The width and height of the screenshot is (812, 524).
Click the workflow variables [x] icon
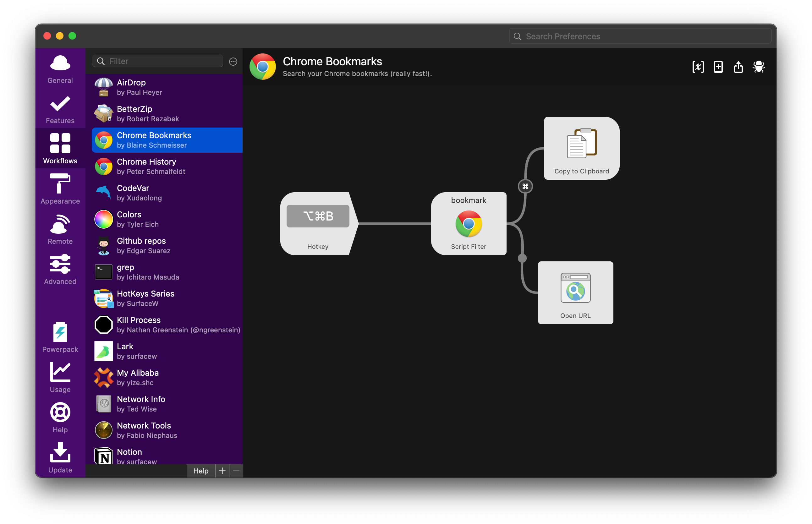coord(698,67)
